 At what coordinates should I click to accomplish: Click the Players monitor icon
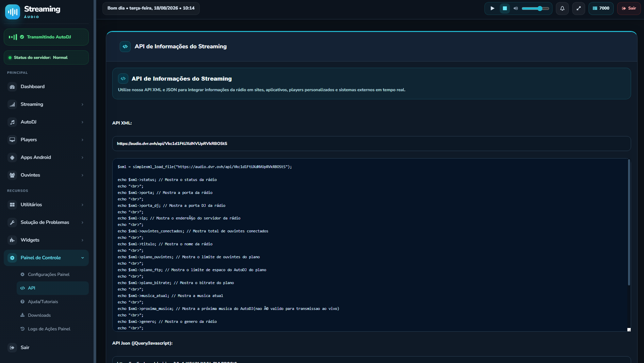pos(12,140)
